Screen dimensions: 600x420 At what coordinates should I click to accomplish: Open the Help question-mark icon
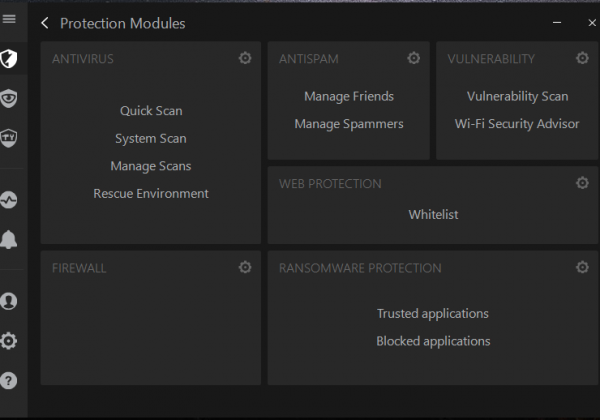(8, 381)
